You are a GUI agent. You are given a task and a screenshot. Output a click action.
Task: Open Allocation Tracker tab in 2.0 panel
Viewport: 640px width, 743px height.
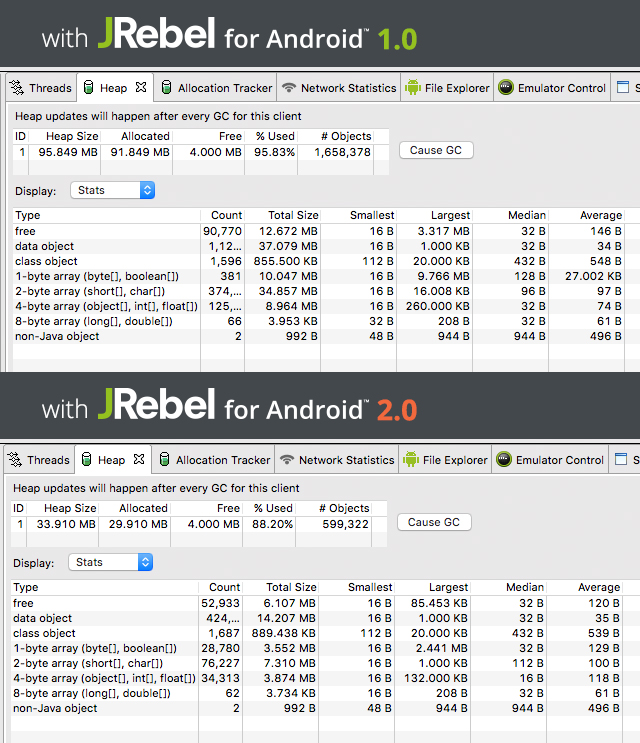point(215,460)
